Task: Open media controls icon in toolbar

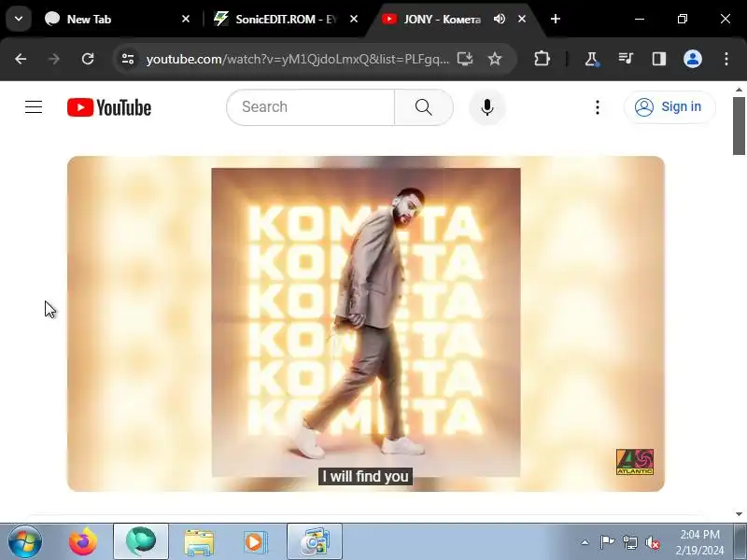Action: pos(626,59)
